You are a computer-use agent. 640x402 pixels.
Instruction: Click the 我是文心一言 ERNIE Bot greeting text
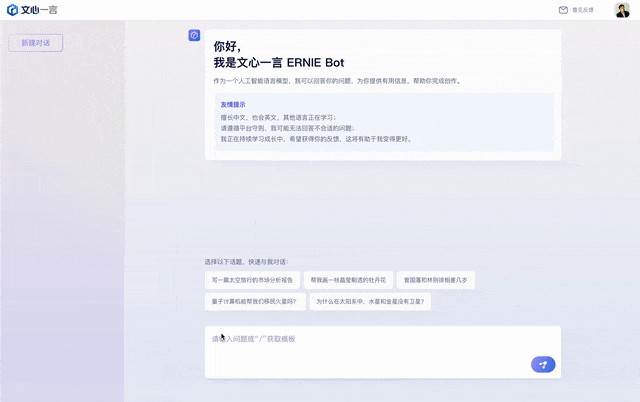pos(279,62)
